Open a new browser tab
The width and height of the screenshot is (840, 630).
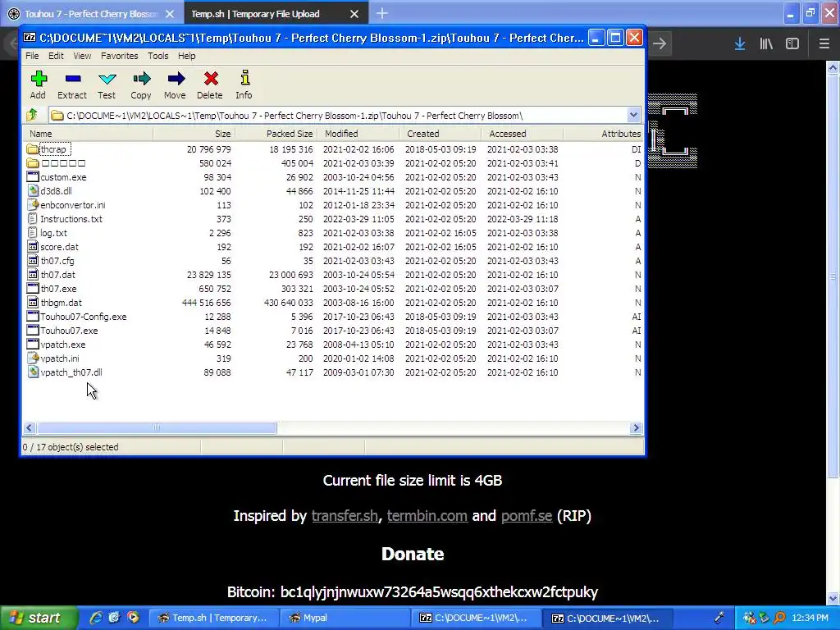(382, 13)
